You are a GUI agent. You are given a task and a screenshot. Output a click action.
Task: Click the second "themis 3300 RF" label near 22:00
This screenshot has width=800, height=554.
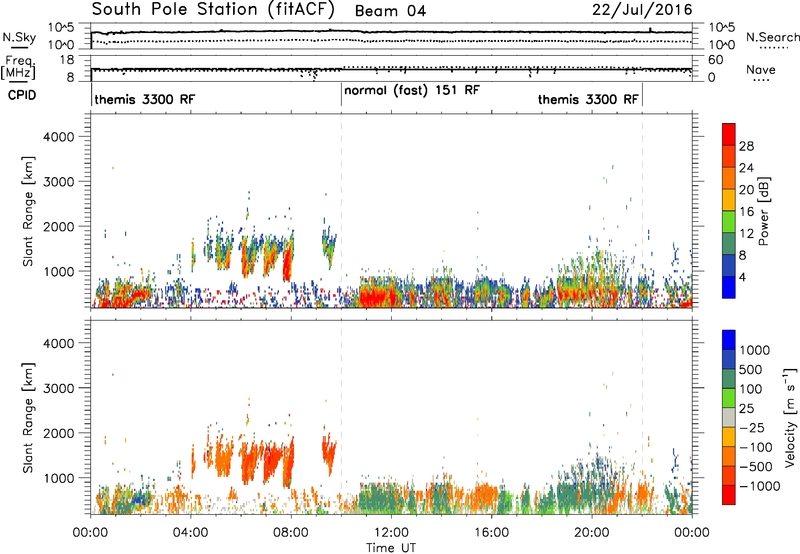point(588,99)
